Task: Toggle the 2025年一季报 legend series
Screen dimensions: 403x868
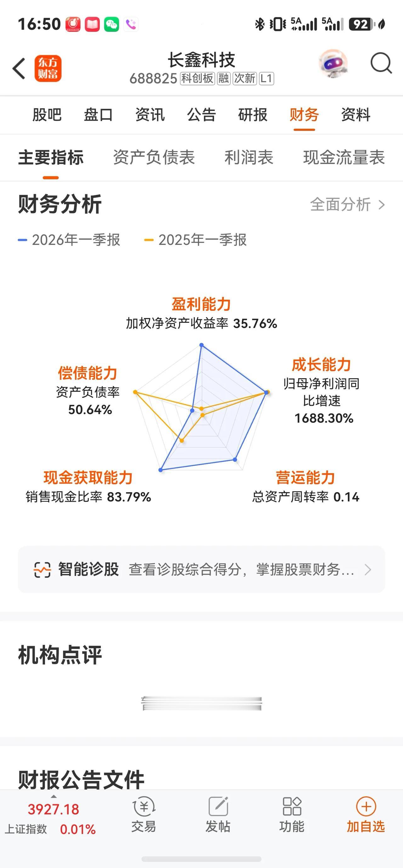Action: pyautogui.click(x=195, y=240)
